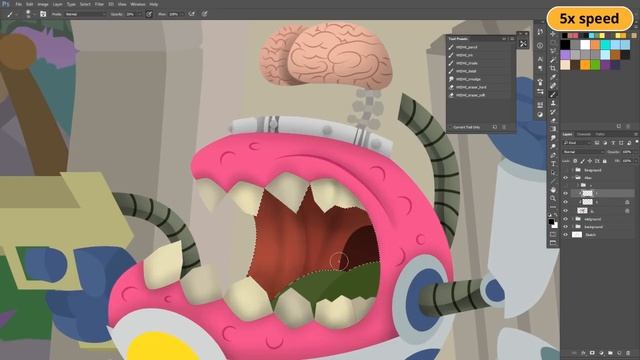Screen dimensions: 640x360
Task: Open the Tool Presets panel icon with crossed tools
Action: point(523,44)
